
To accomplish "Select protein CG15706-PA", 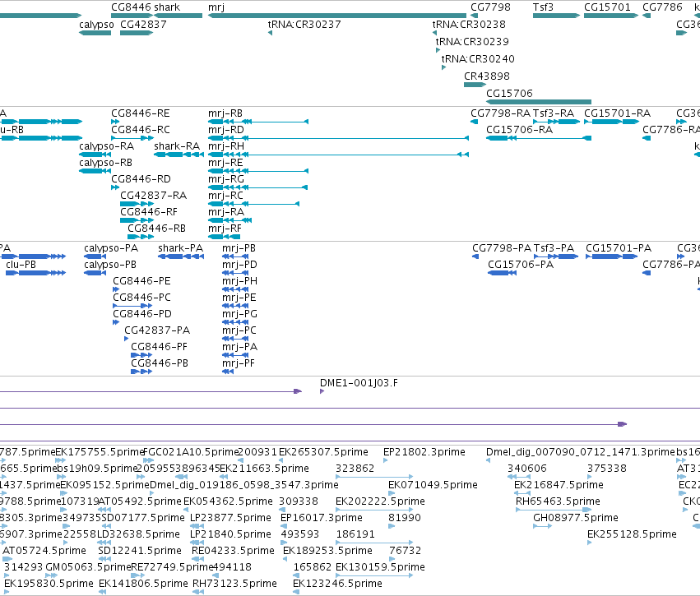I will 503,273.
